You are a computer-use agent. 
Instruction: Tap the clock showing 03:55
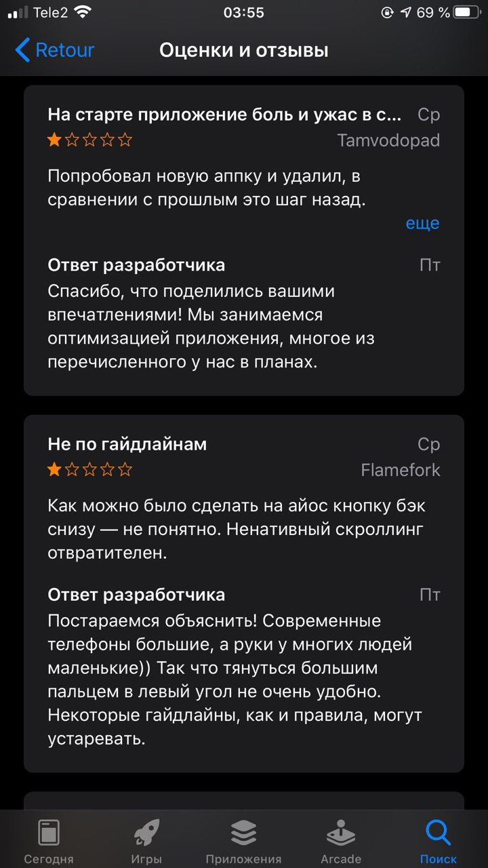(243, 12)
